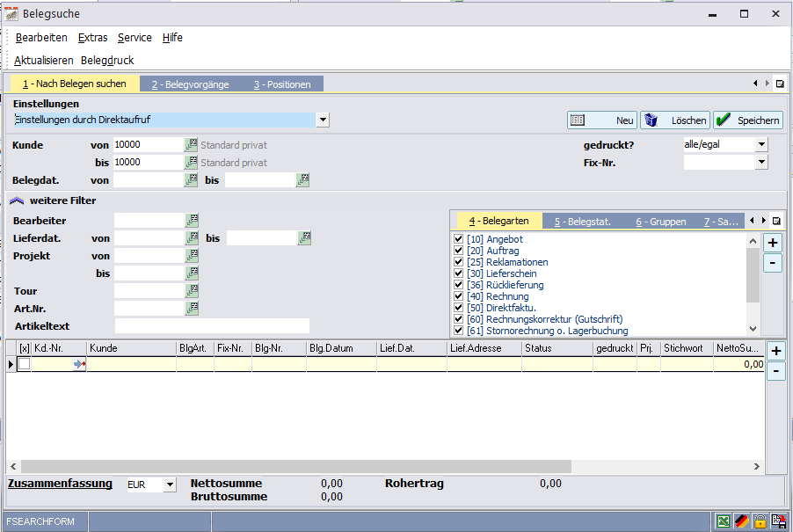The image size is (793, 532).
Task: Open lookup for Projekt von field
Action: [x=192, y=255]
